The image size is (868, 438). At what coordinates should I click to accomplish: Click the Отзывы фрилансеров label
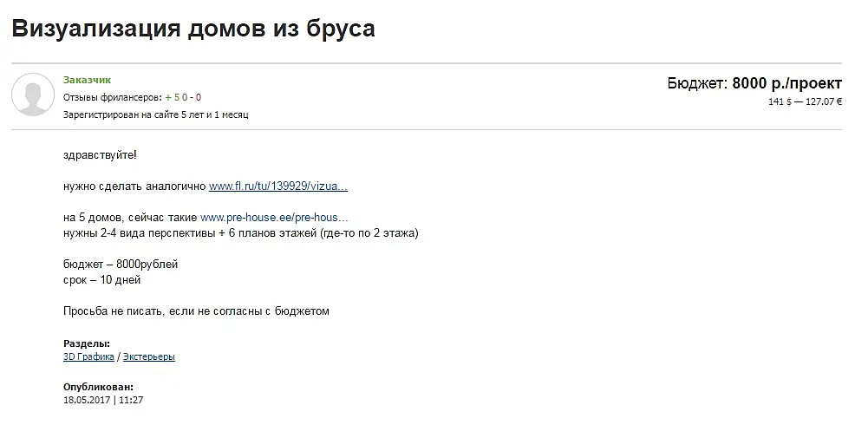[x=113, y=97]
